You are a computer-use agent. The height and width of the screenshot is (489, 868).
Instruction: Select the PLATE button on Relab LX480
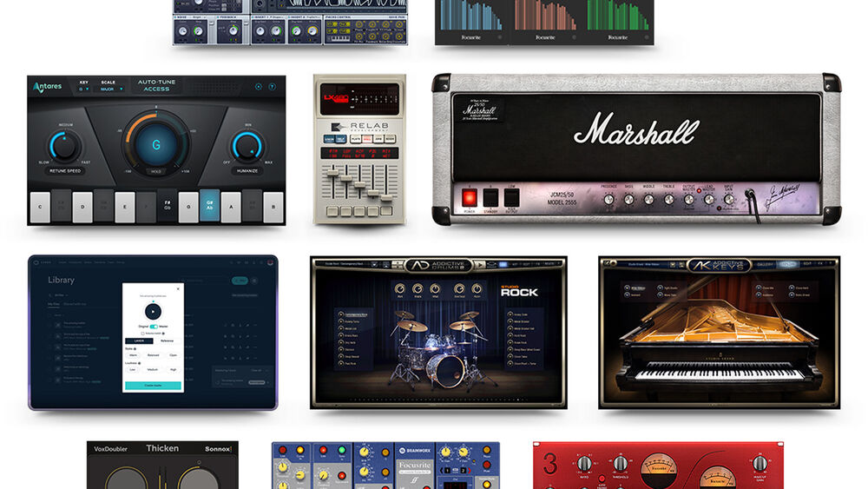click(355, 139)
